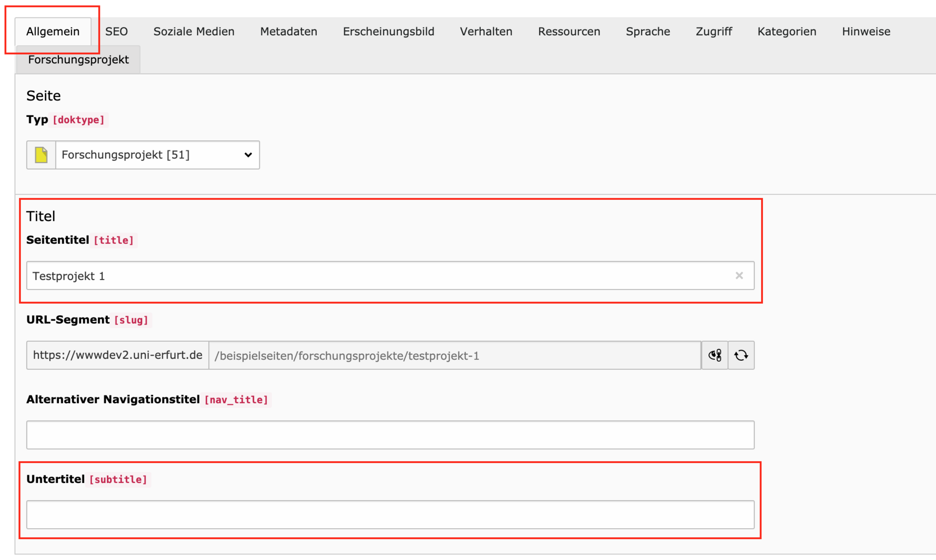Screen dimensions: 936x560
Task: Click into the Seitentitel input field
Action: tap(380, 276)
